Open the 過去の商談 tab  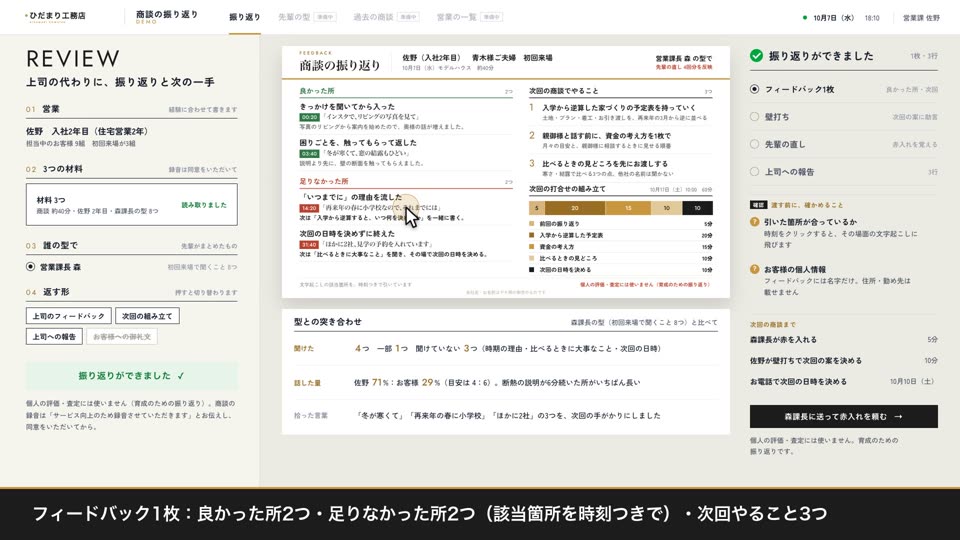(386, 17)
